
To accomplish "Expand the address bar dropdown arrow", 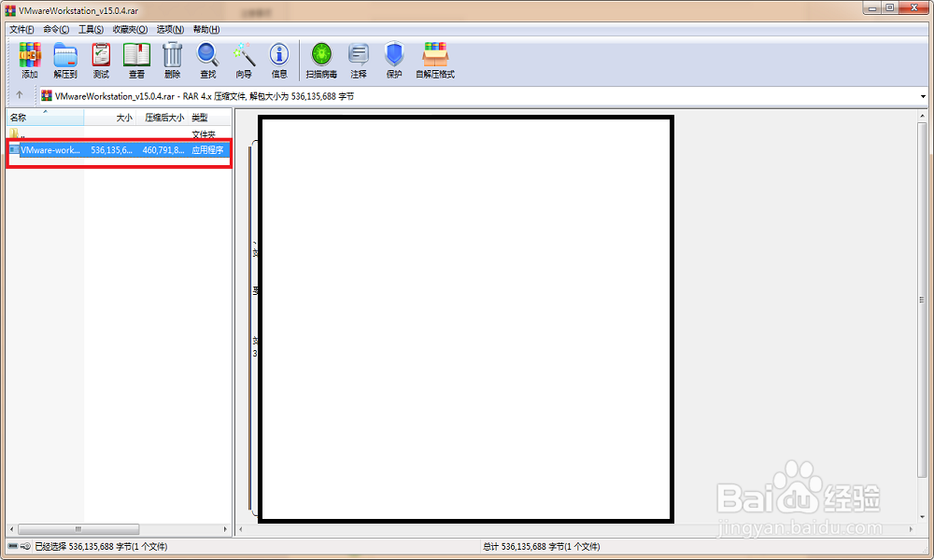I will tap(923, 96).
